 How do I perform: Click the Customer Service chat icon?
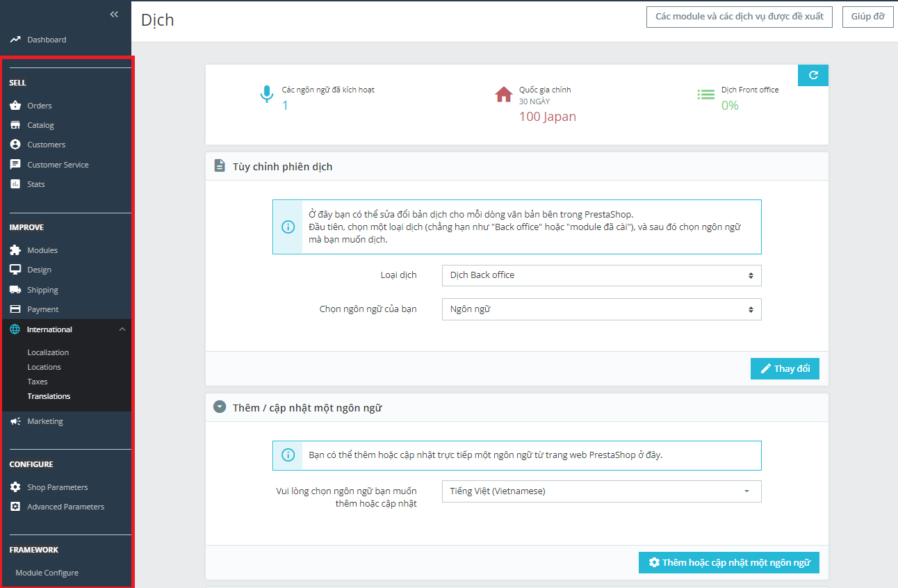pos(15,165)
